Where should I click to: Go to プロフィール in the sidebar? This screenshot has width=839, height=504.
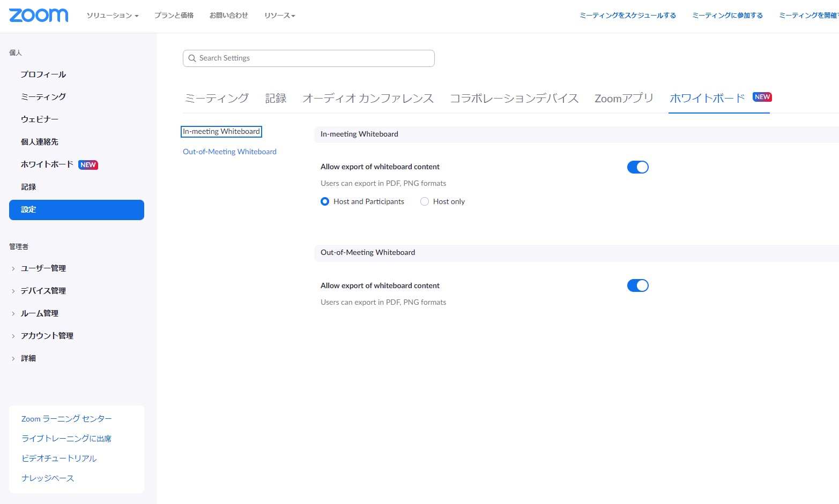(43, 74)
